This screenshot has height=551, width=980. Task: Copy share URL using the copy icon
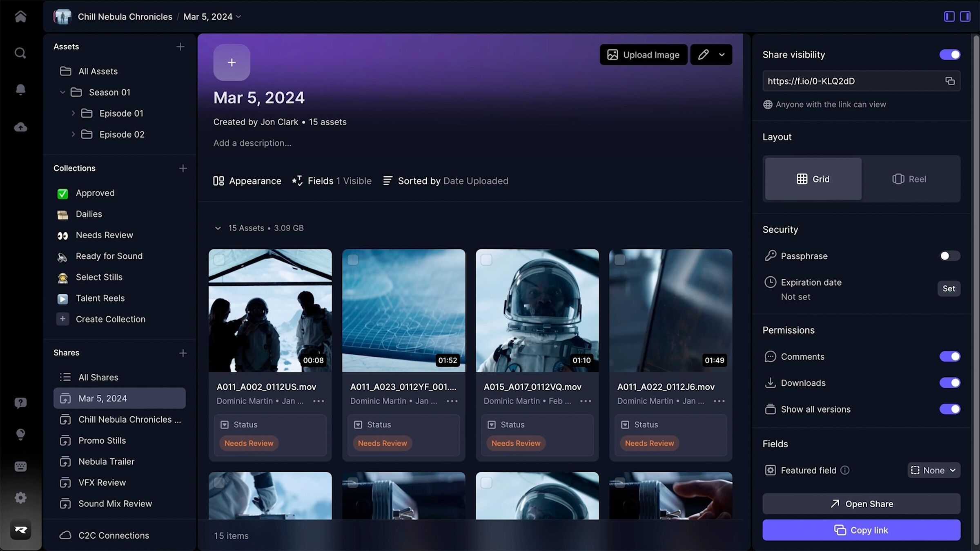tap(950, 81)
